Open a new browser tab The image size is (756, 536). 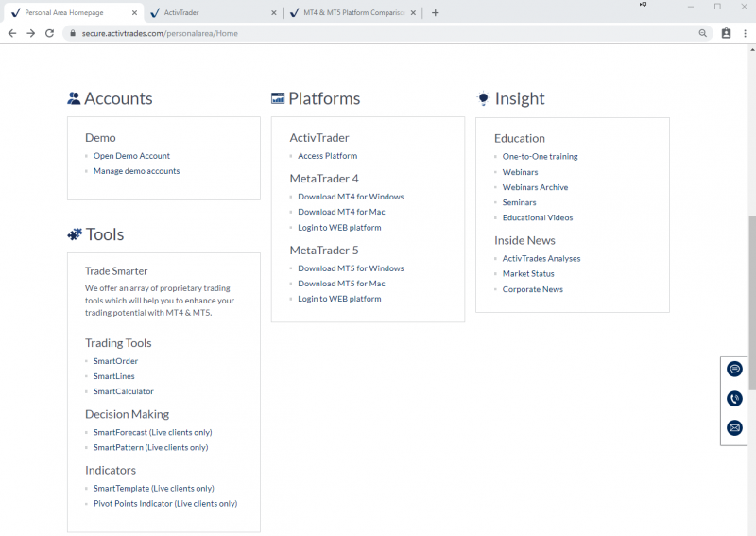pyautogui.click(x=436, y=13)
